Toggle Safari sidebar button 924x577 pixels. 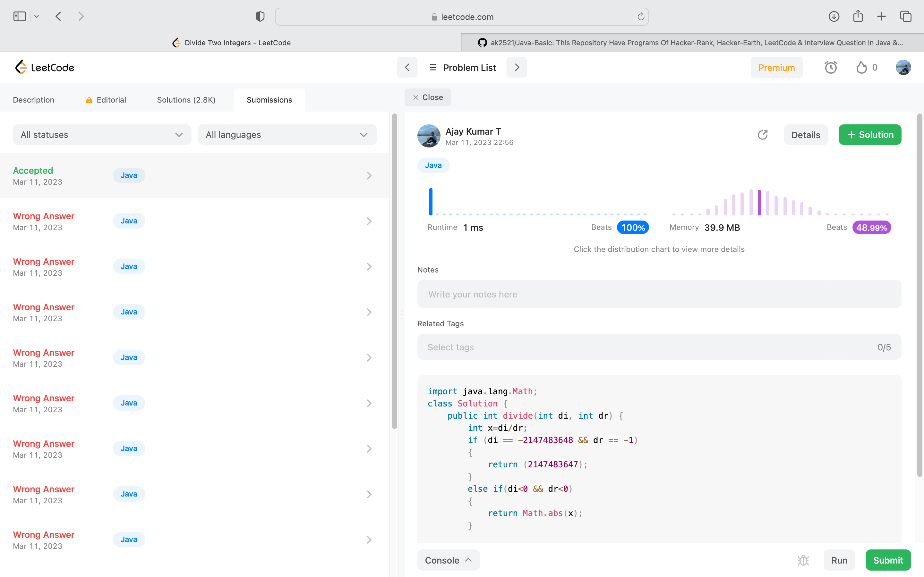tap(20, 16)
